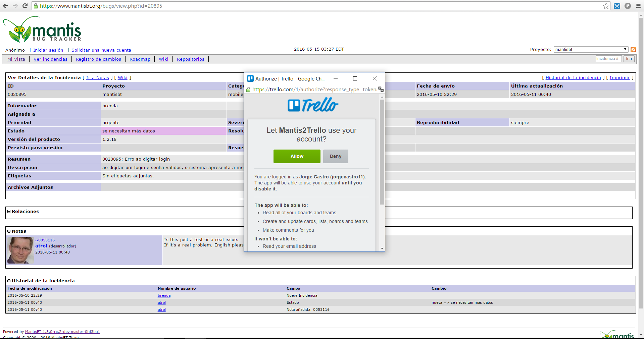The height and width of the screenshot is (339, 644).
Task: Click Allow to authorize Mantis2Trello
Action: [x=297, y=156]
